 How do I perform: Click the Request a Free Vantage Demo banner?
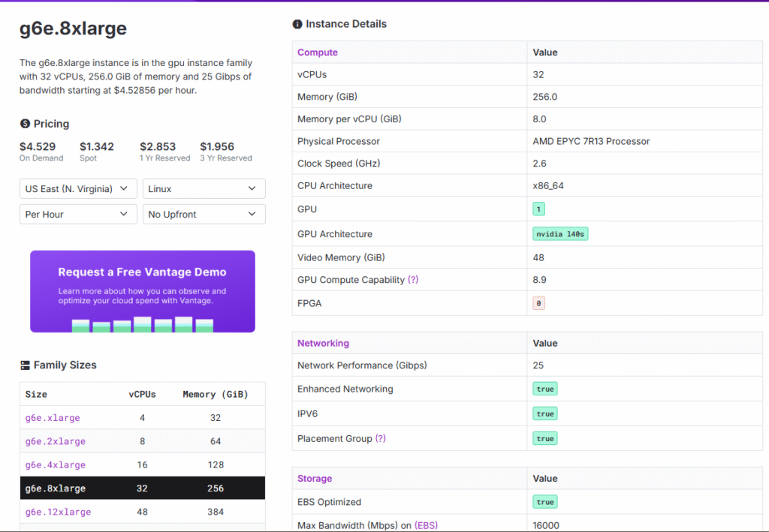coord(143,291)
